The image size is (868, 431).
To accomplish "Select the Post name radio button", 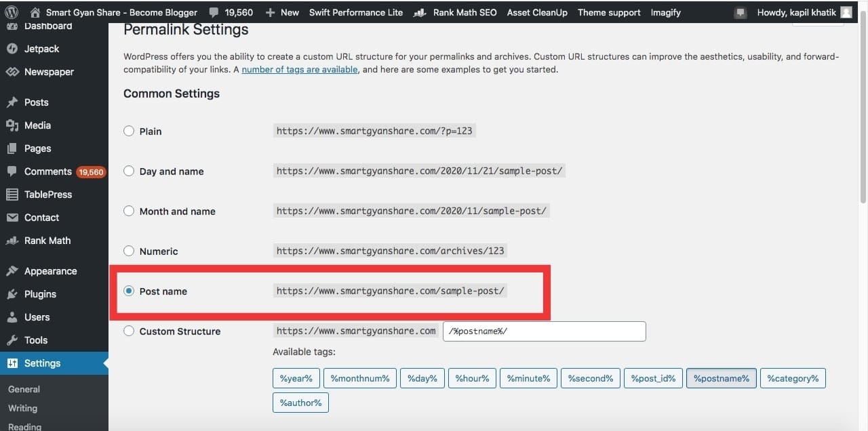I will 129,291.
